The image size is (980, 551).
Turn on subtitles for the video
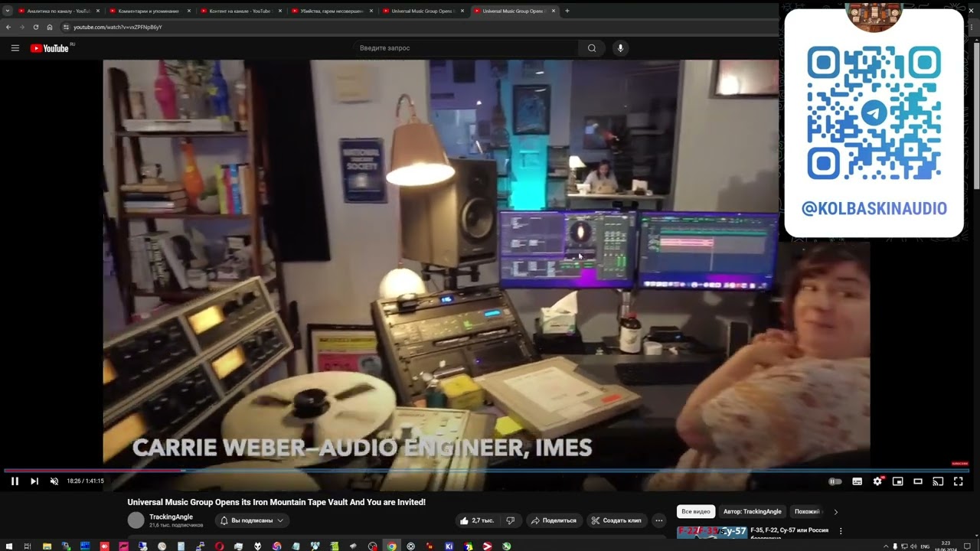pyautogui.click(x=857, y=481)
